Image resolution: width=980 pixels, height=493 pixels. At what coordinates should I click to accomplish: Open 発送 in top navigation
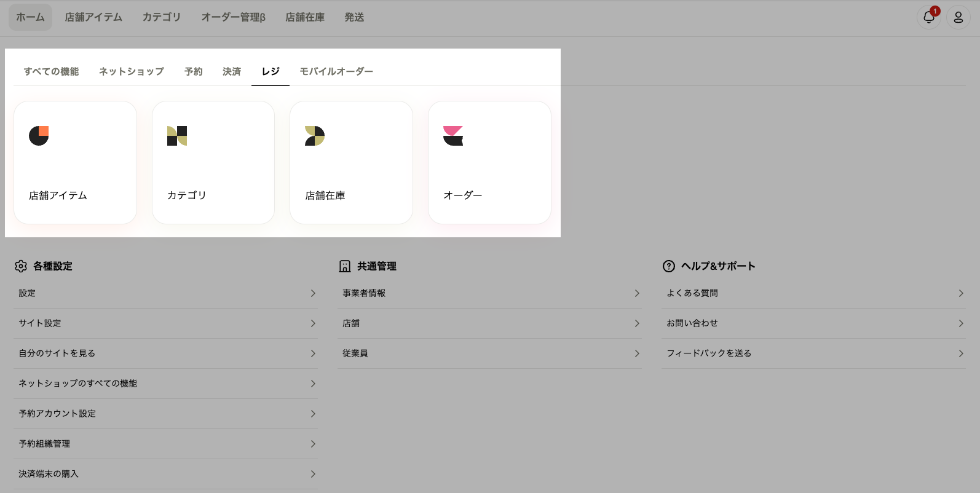click(x=354, y=17)
